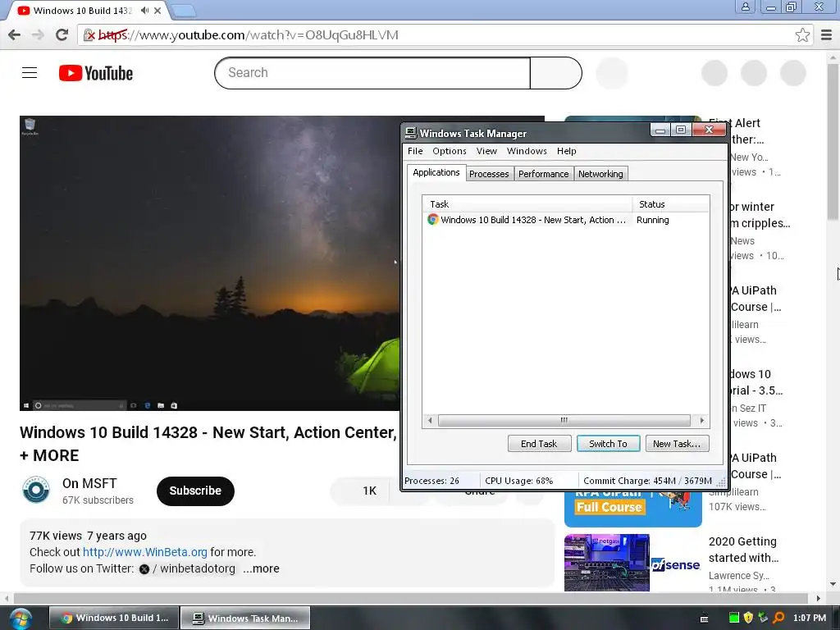
Task: Click the YouTube video player
Action: tap(209, 263)
